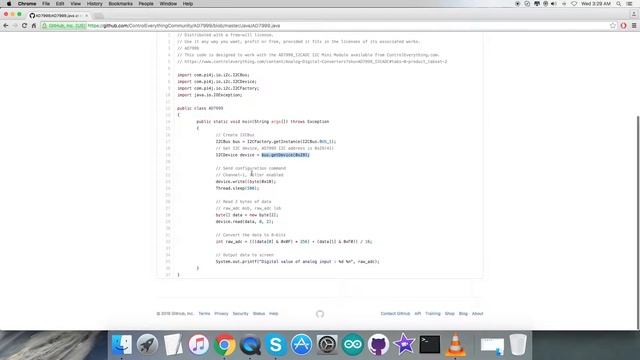Image resolution: width=640 pixels, height=360 pixels.
Task: Click the Contact GitHub footer link
Action: tap(395, 313)
